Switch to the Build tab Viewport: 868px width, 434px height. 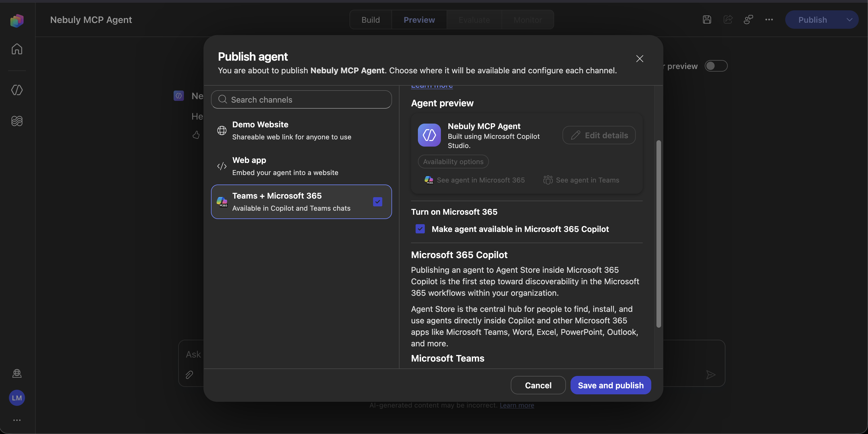[x=371, y=20]
